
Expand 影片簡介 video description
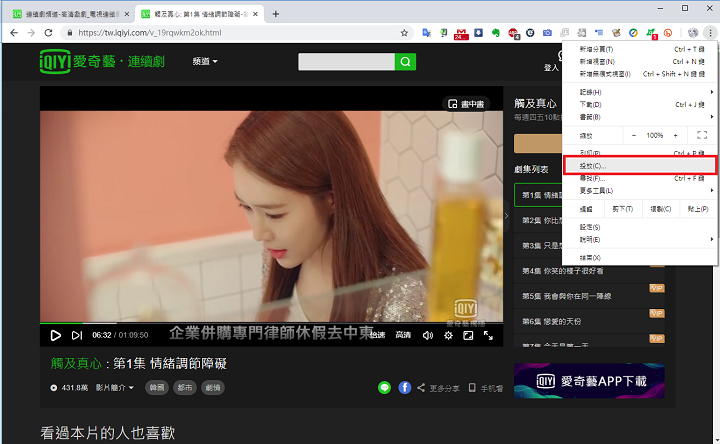point(115,387)
